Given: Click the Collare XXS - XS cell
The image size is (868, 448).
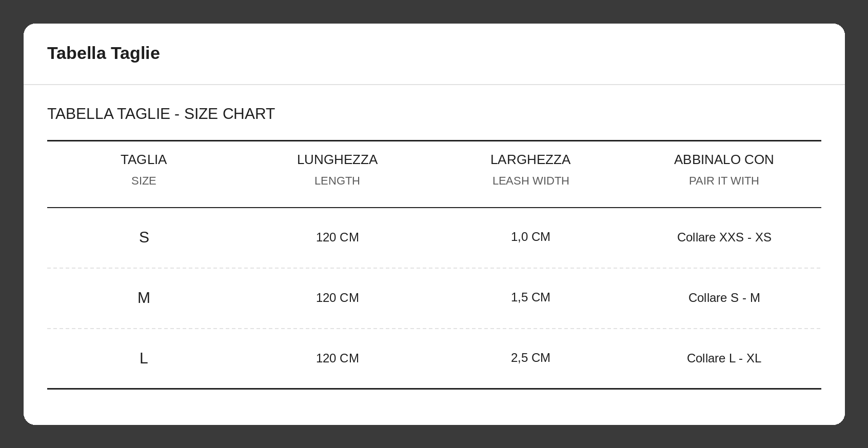Looking at the screenshot, I should (724, 237).
